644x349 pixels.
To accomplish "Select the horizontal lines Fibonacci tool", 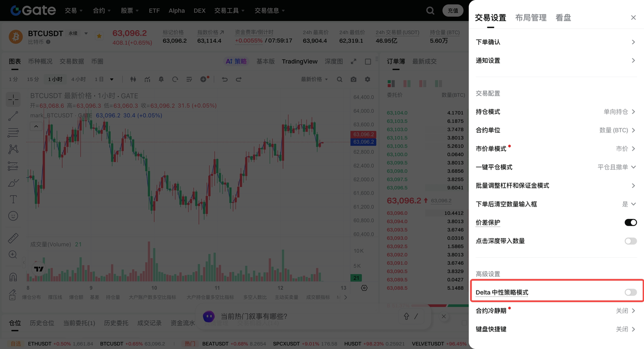I will pyautogui.click(x=13, y=133).
